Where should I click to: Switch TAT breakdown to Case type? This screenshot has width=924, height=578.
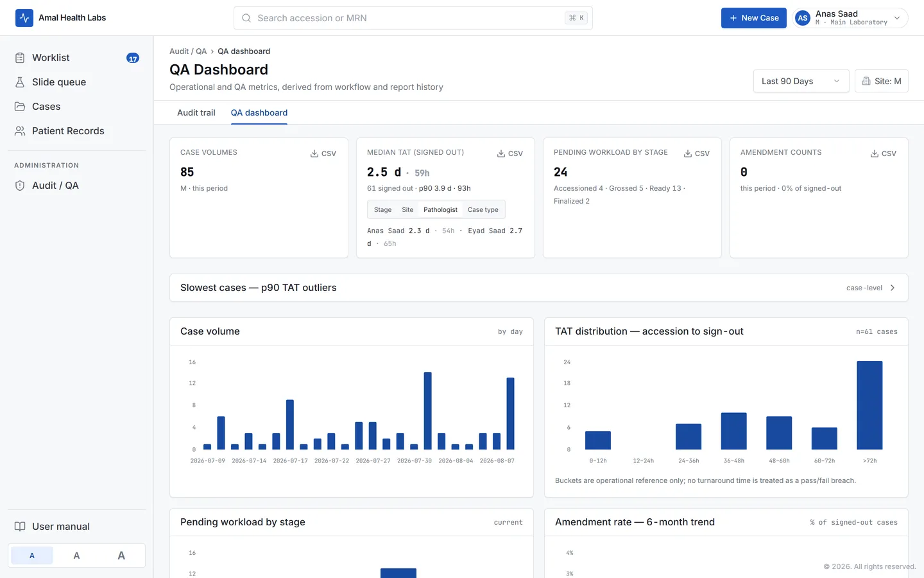[x=483, y=210]
